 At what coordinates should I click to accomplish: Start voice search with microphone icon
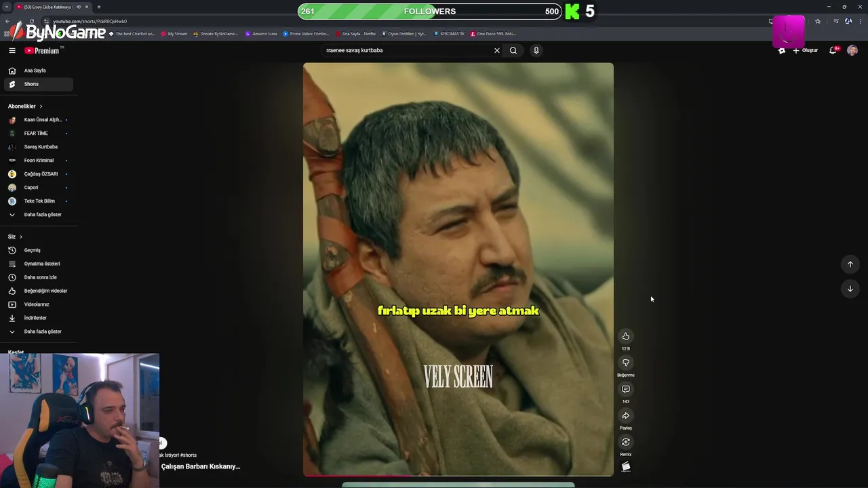coord(536,50)
